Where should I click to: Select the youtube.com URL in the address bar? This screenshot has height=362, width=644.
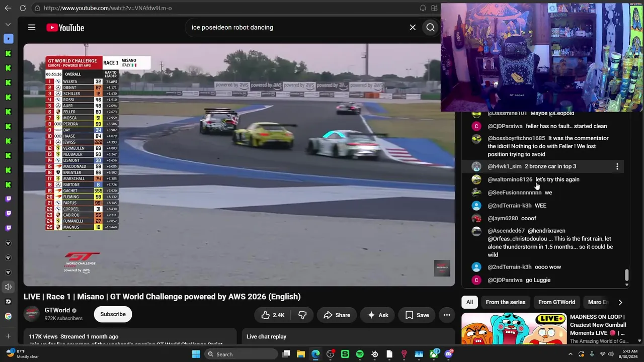(x=108, y=8)
